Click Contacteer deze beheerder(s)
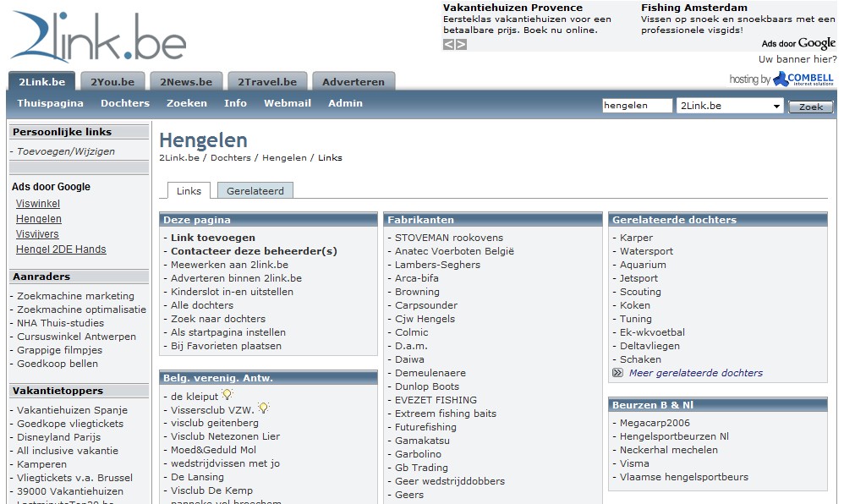This screenshot has width=844, height=504. pos(254,251)
